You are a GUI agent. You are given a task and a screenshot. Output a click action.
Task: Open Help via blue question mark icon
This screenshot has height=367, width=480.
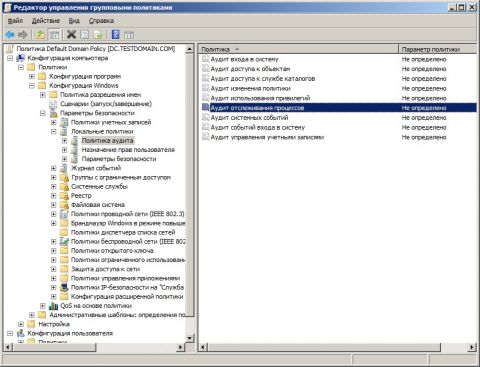tap(115, 34)
